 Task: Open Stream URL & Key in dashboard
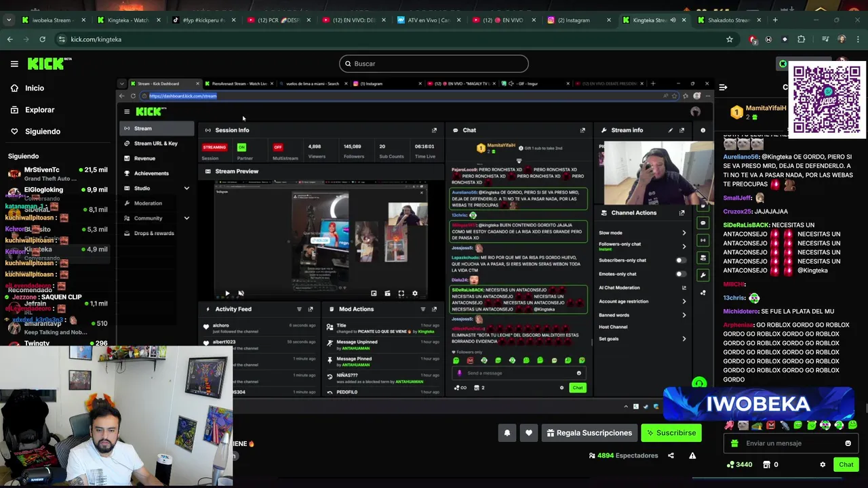pos(156,143)
